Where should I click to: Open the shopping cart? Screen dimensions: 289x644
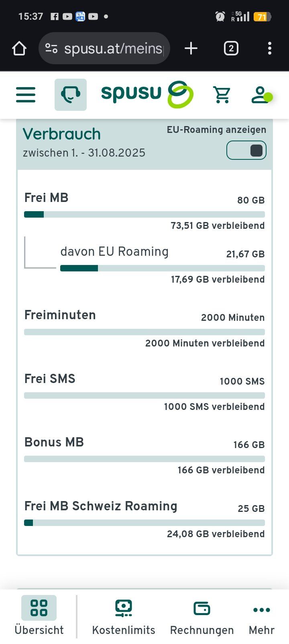[222, 95]
